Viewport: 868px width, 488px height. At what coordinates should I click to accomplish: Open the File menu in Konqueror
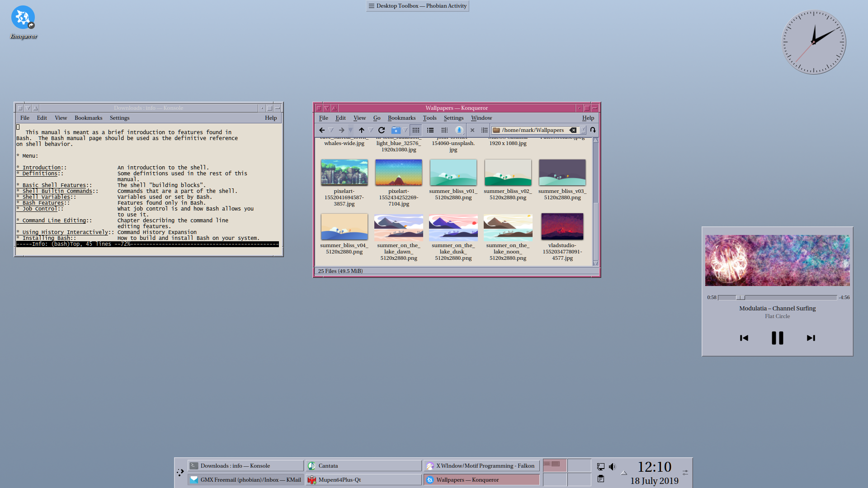[324, 118]
